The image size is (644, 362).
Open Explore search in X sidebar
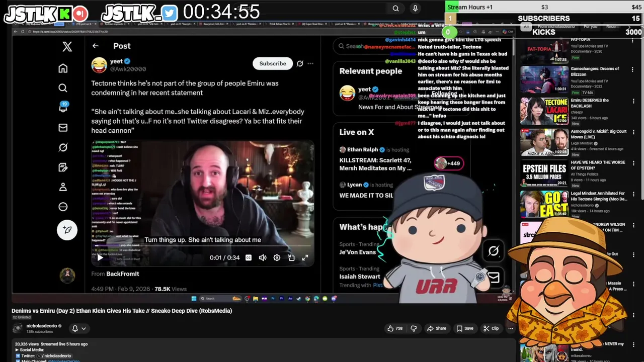(63, 88)
